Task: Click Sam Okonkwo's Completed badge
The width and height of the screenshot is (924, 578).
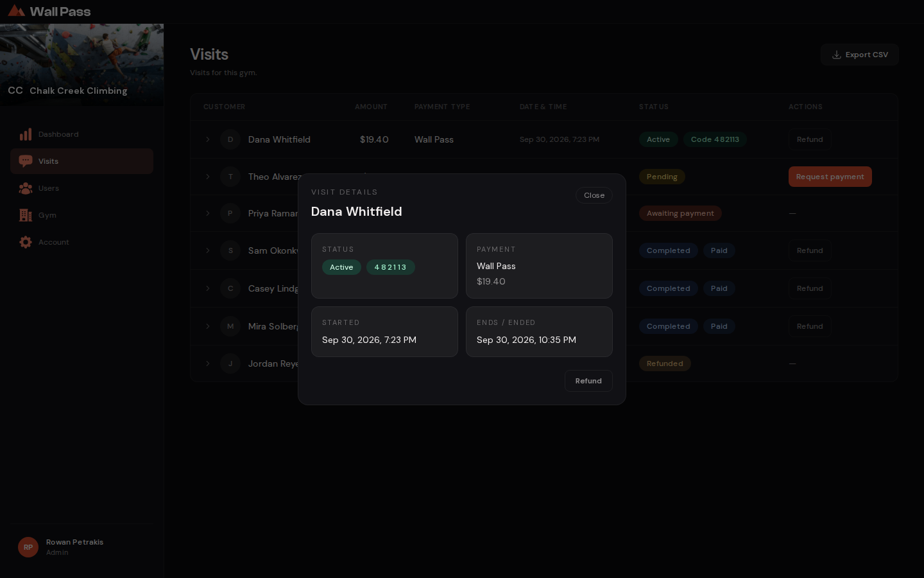Action: coord(668,250)
